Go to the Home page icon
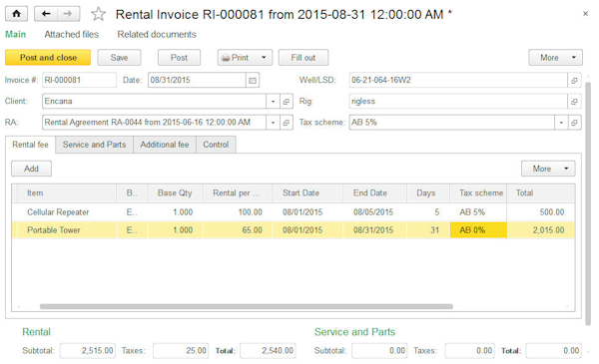 pyautogui.click(x=16, y=14)
